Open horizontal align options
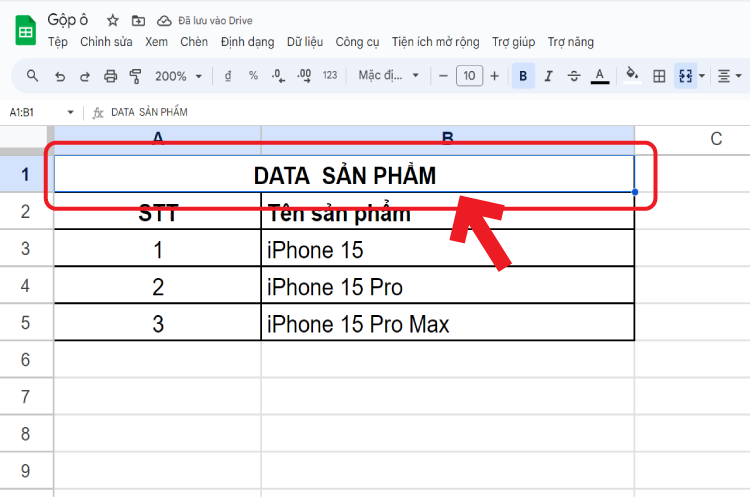This screenshot has width=750, height=501. [729, 76]
